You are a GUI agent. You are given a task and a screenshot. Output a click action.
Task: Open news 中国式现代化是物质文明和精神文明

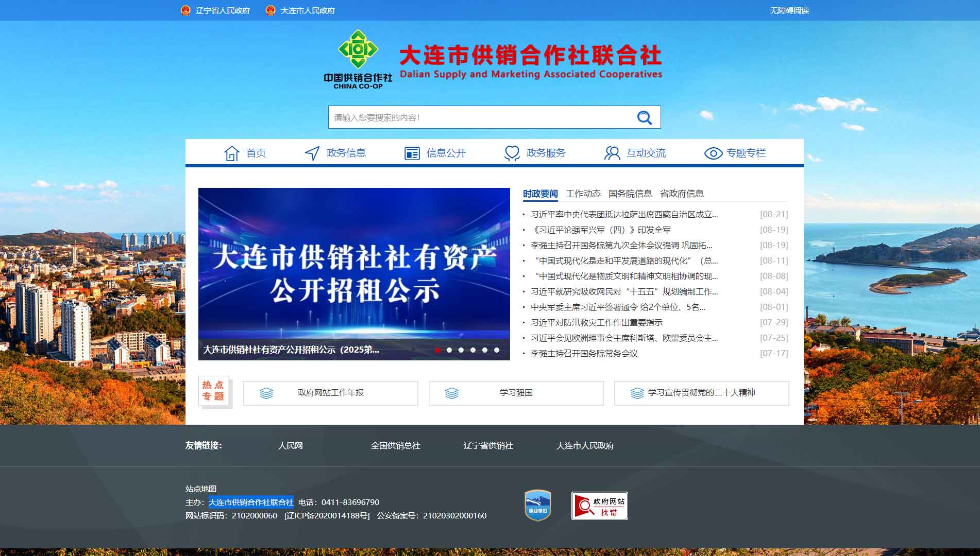click(624, 276)
